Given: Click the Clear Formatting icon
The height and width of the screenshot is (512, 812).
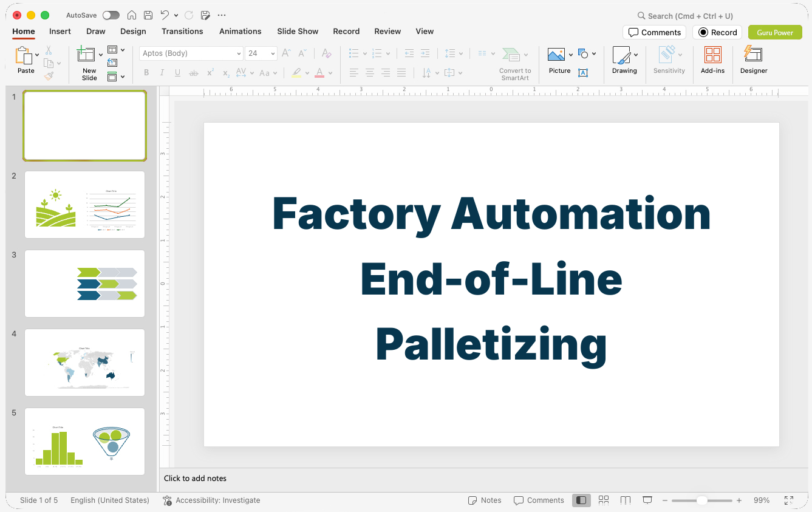Looking at the screenshot, I should click(326, 53).
